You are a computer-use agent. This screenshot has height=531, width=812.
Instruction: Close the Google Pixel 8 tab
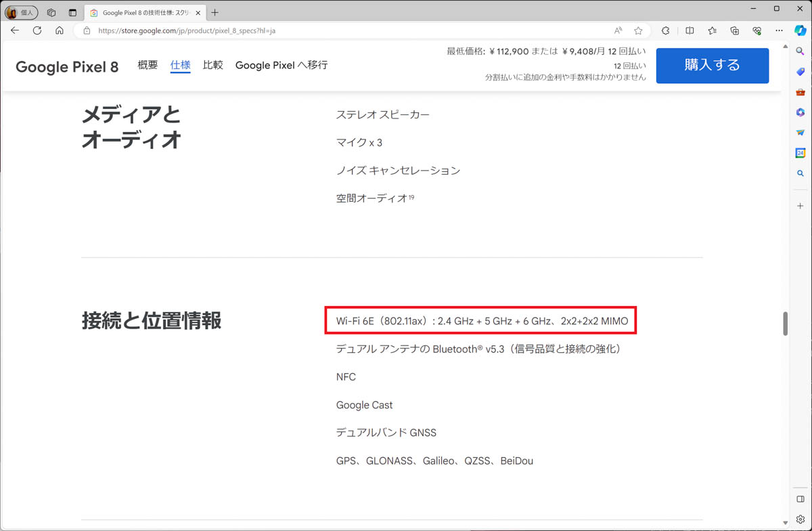pos(198,13)
